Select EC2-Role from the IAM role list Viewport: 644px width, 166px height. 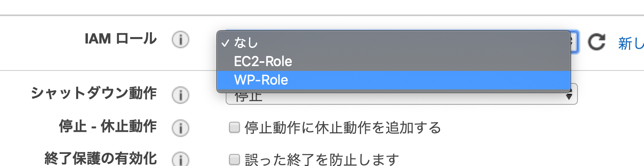pyautogui.click(x=394, y=61)
